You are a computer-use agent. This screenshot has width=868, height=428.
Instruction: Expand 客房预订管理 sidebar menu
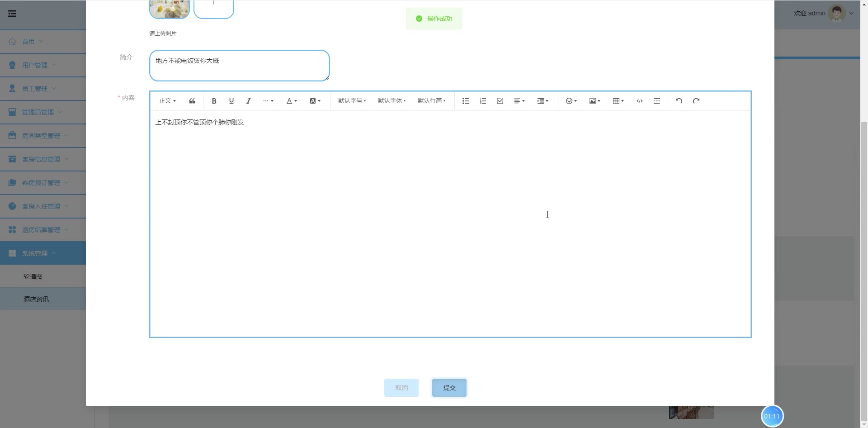[x=43, y=183]
